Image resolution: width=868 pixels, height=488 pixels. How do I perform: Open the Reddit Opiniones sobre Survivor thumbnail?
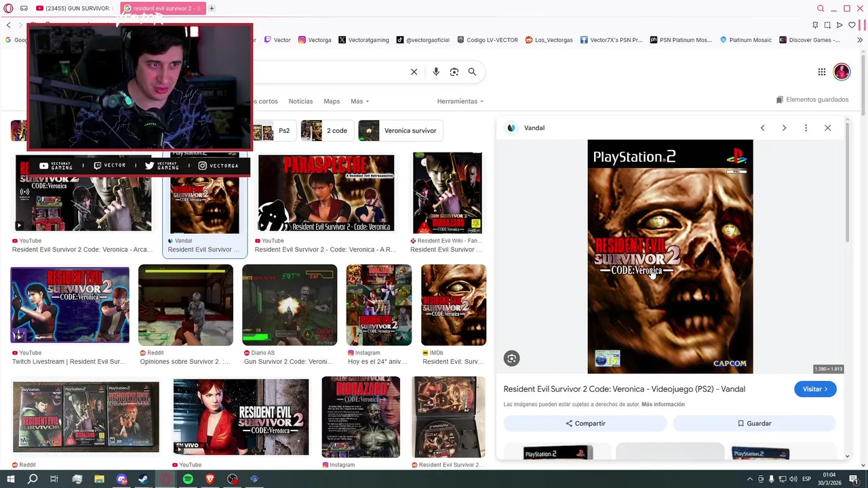(186, 305)
